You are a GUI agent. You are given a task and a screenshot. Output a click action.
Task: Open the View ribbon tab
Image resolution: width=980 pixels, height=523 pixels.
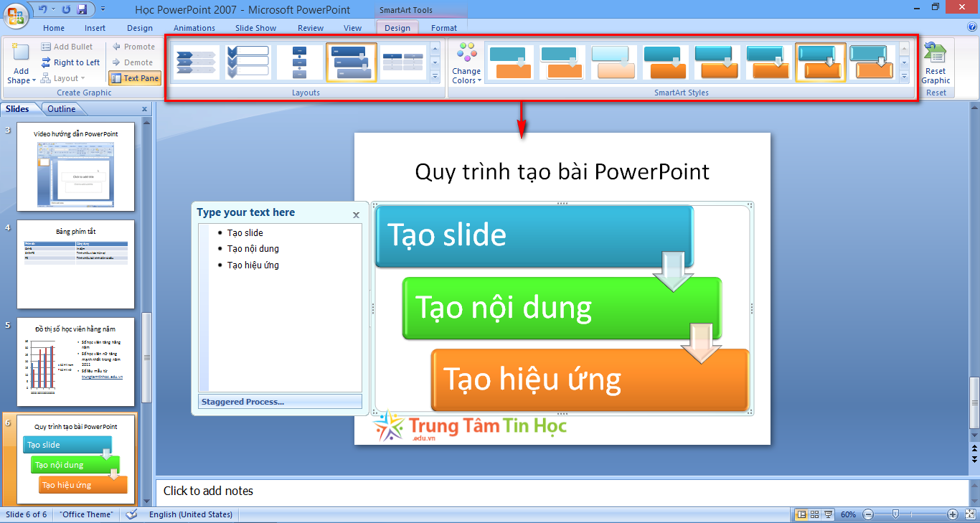point(353,28)
